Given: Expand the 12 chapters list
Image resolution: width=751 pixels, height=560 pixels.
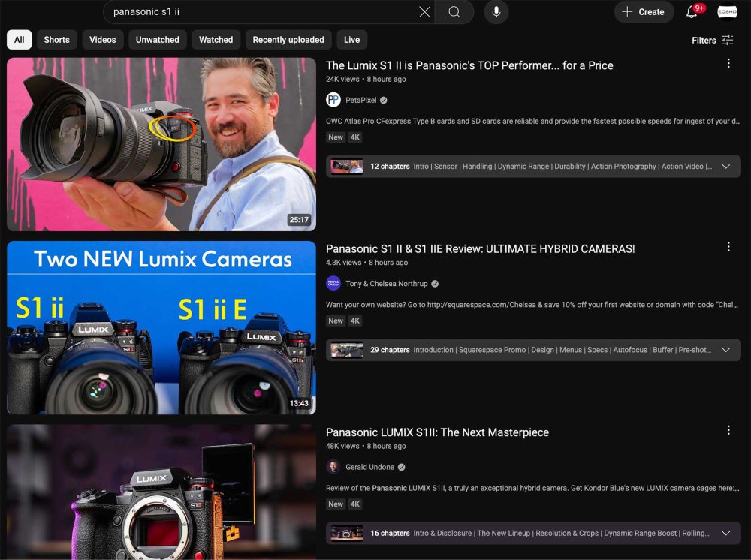Looking at the screenshot, I should pos(725,167).
